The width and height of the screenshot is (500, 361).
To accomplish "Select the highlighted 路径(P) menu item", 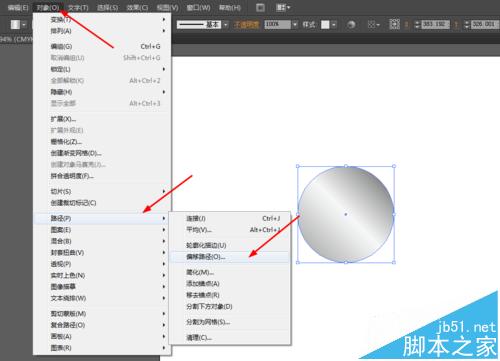I will tap(102, 218).
